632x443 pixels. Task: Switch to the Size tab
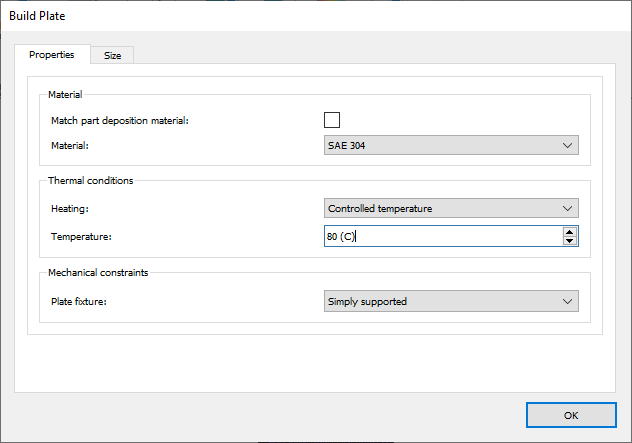point(112,56)
